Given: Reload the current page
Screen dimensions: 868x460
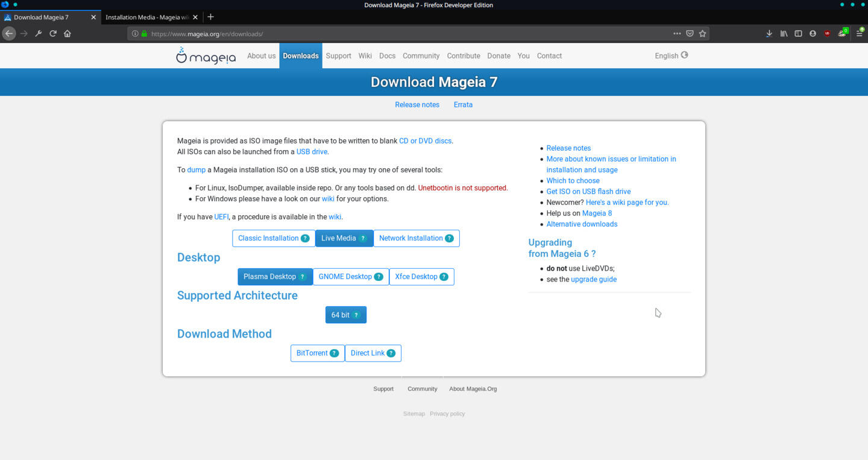Looking at the screenshot, I should click(x=53, y=34).
